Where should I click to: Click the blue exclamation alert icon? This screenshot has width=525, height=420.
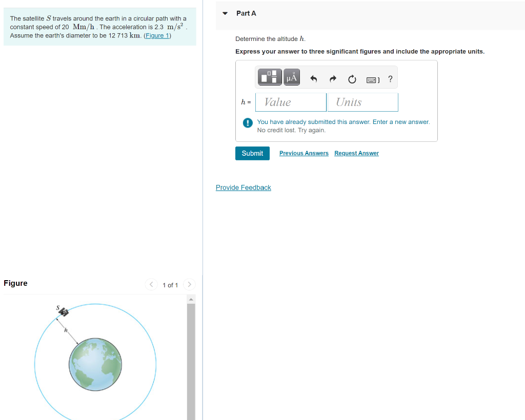click(247, 122)
